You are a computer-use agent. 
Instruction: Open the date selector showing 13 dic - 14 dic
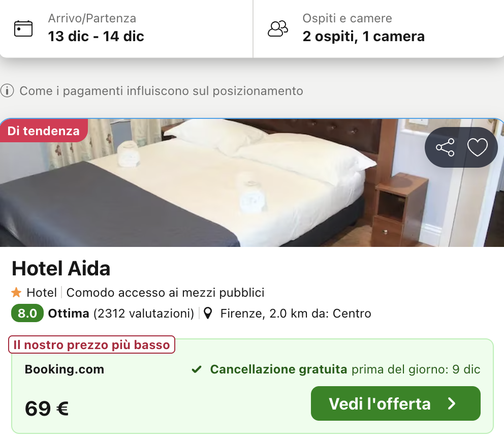point(96,37)
